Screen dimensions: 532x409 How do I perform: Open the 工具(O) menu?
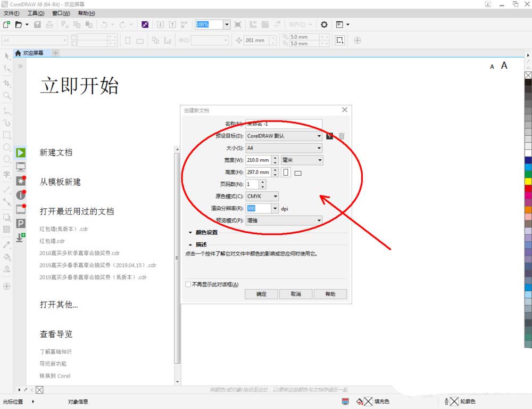(x=36, y=13)
